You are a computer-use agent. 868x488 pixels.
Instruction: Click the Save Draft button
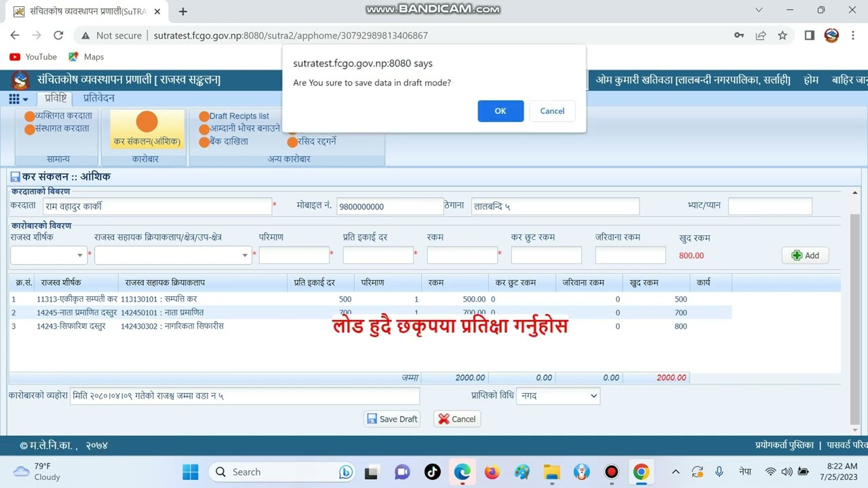392,419
